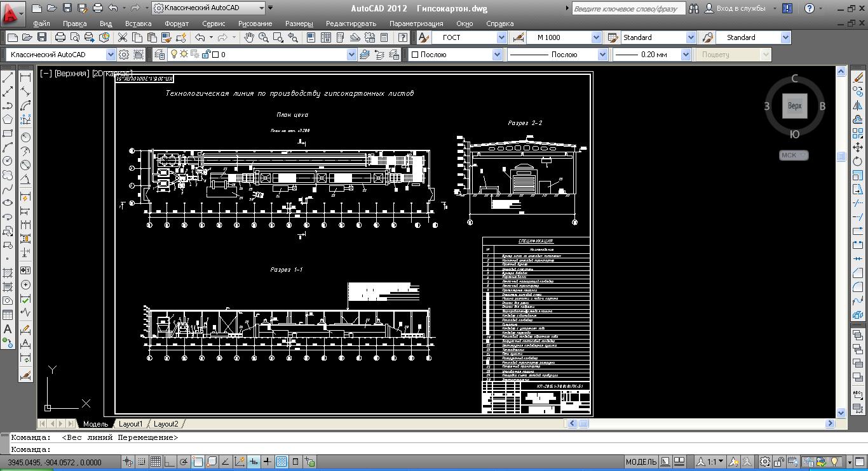This screenshot has height=471, width=868.
Task: Open the AutoCAD application menu logo button
Action: 13,13
